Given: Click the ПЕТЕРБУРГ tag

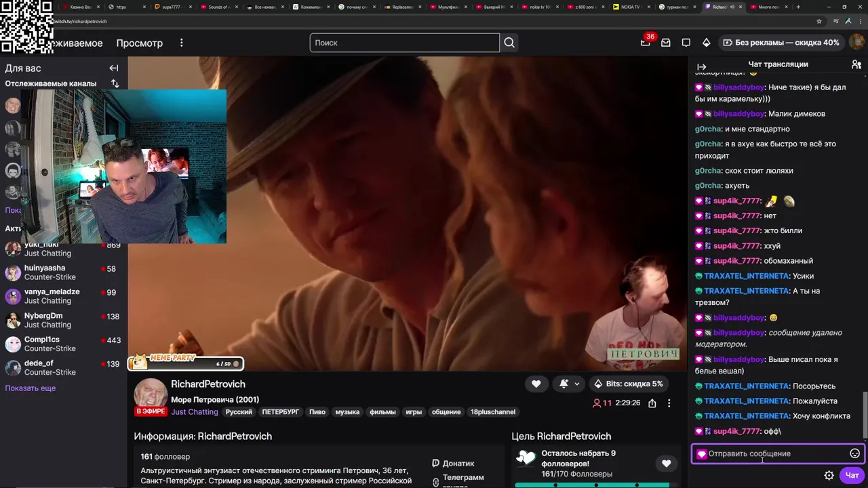Looking at the screenshot, I should pos(281,411).
